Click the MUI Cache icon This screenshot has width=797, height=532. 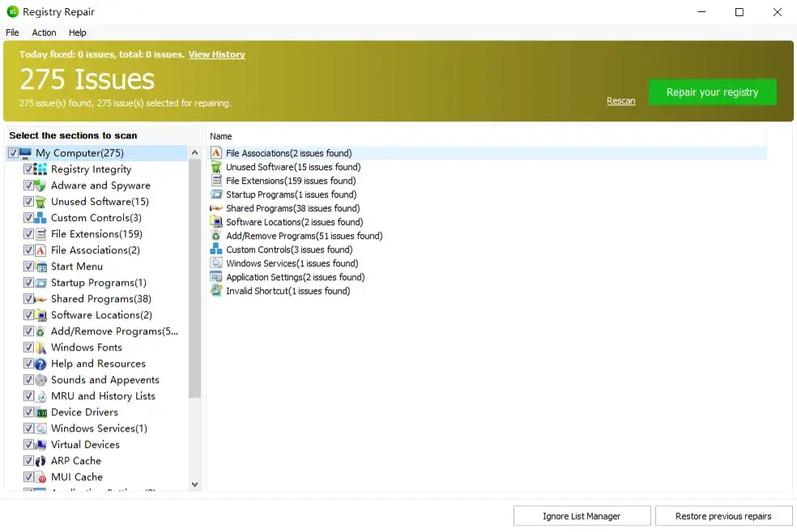pos(40,477)
